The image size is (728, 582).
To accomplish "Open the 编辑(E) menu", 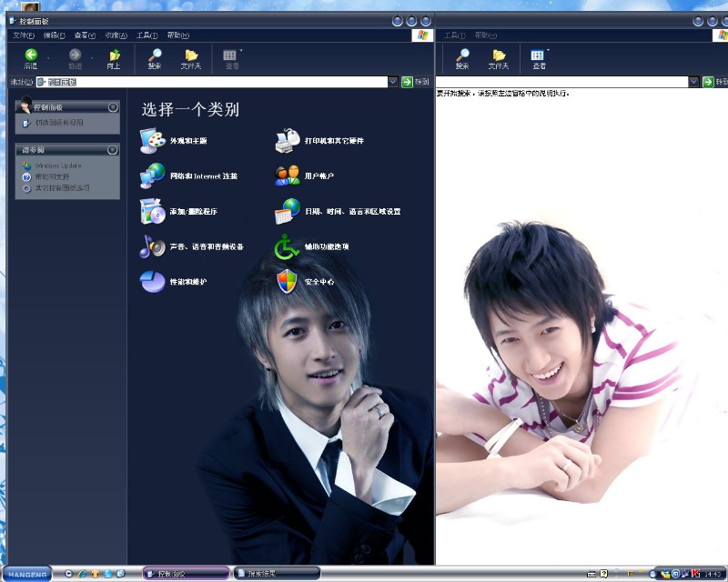I will point(54,35).
